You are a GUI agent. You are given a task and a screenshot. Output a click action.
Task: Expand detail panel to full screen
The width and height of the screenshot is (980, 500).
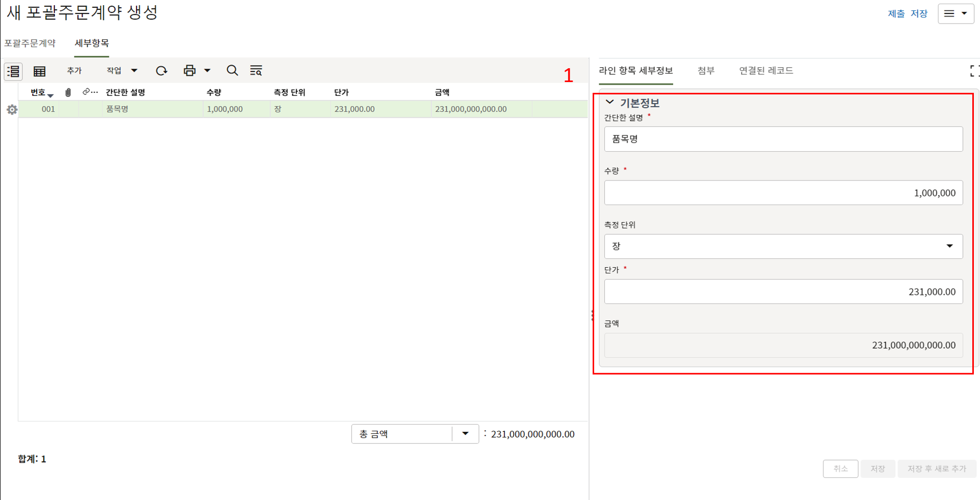[x=974, y=71]
